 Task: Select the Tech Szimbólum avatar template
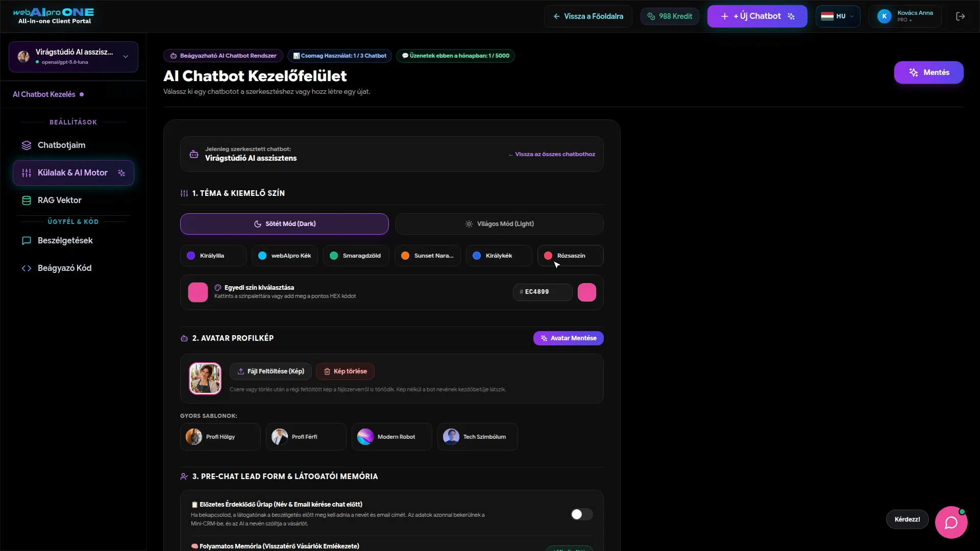tap(478, 437)
